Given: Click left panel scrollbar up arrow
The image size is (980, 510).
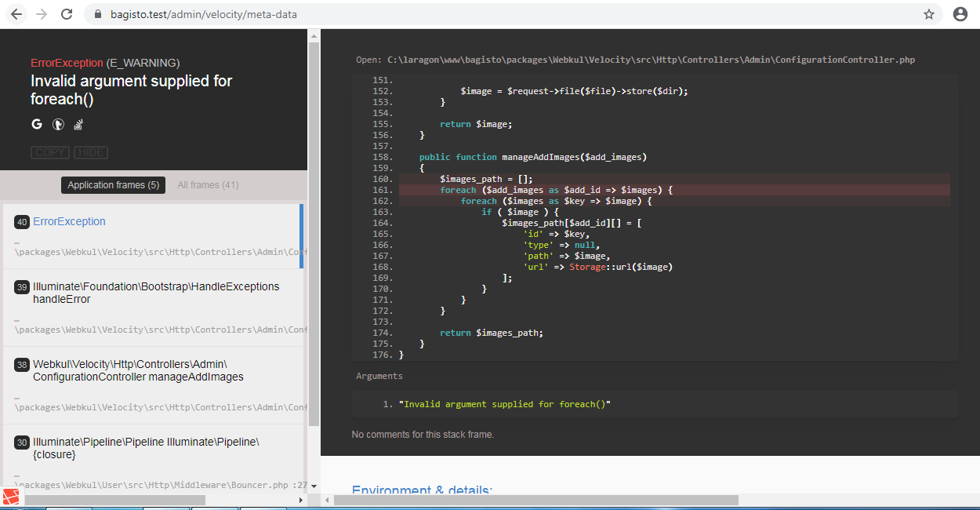Looking at the screenshot, I should point(314,35).
